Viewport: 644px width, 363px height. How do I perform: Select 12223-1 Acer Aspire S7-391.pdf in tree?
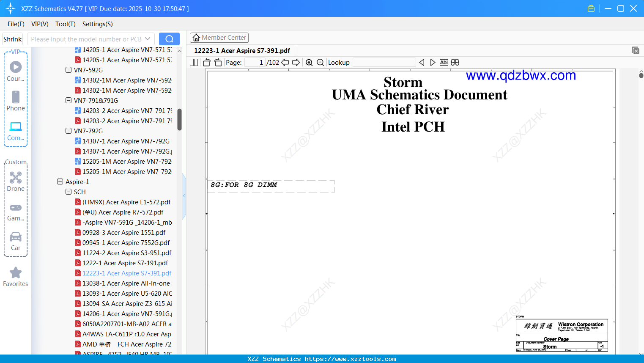(123, 273)
